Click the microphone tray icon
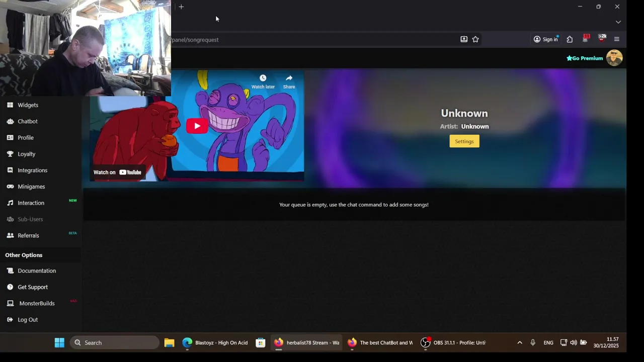644x362 pixels. point(533,343)
